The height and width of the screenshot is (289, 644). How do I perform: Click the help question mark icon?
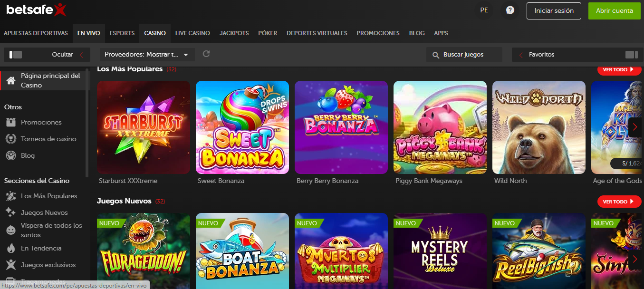tap(509, 10)
